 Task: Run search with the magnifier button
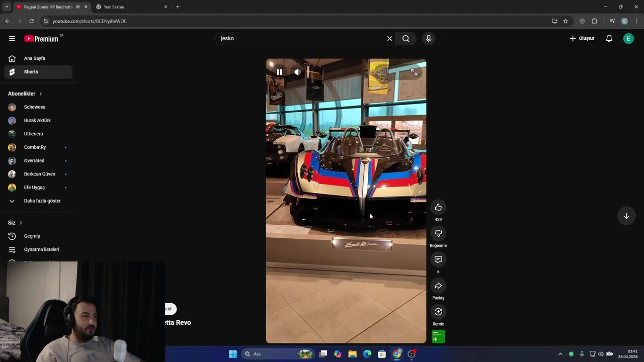coord(406,39)
